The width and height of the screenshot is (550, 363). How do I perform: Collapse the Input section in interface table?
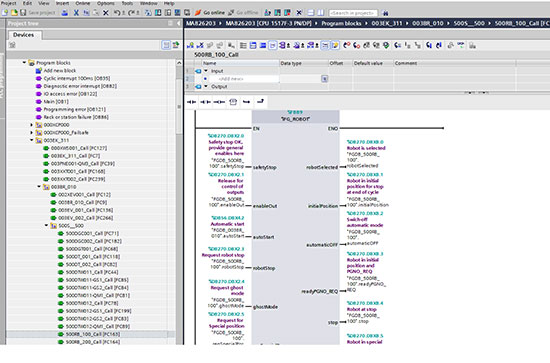[206, 71]
